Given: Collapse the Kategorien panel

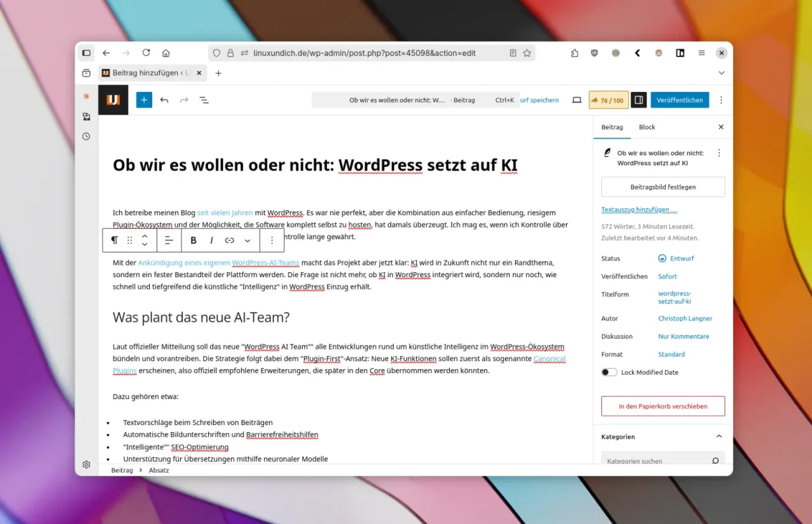Looking at the screenshot, I should point(719,436).
